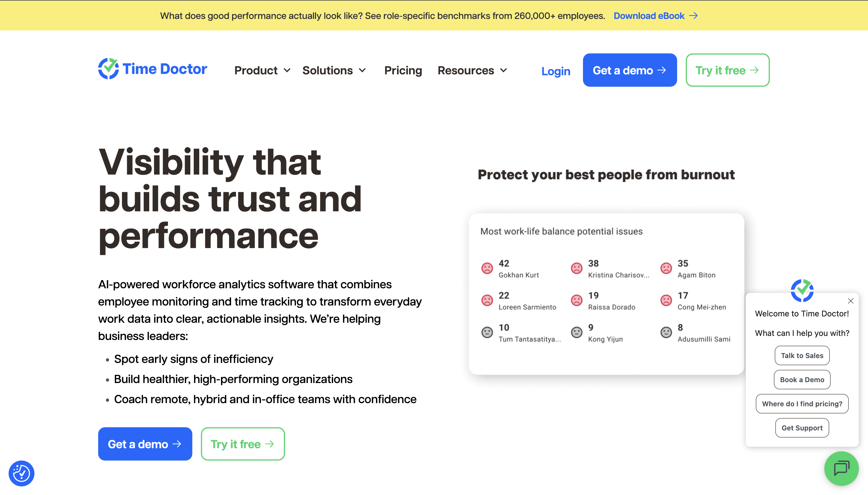Click the Download eBook banner link
This screenshot has height=495, width=868.
coord(656,16)
